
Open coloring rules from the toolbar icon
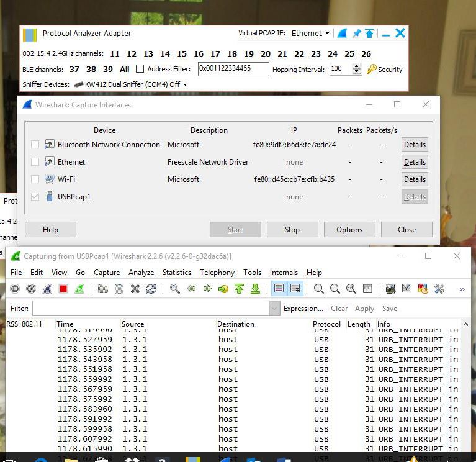pos(423,289)
